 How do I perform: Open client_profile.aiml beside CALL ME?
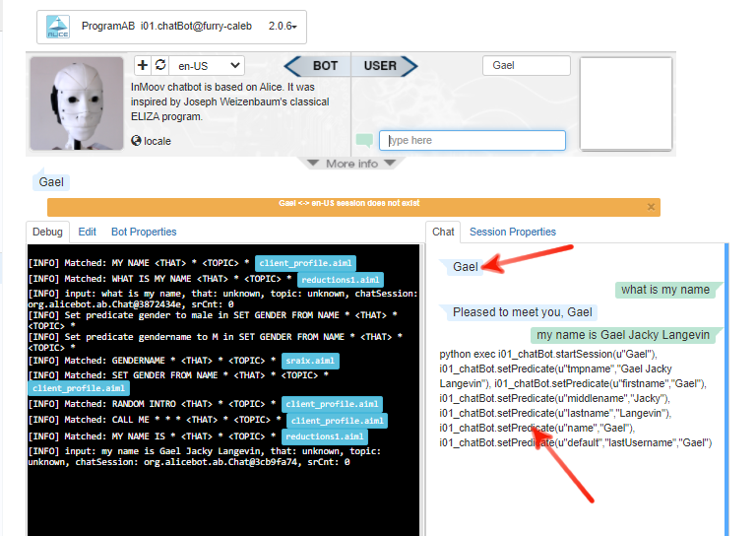click(x=337, y=420)
